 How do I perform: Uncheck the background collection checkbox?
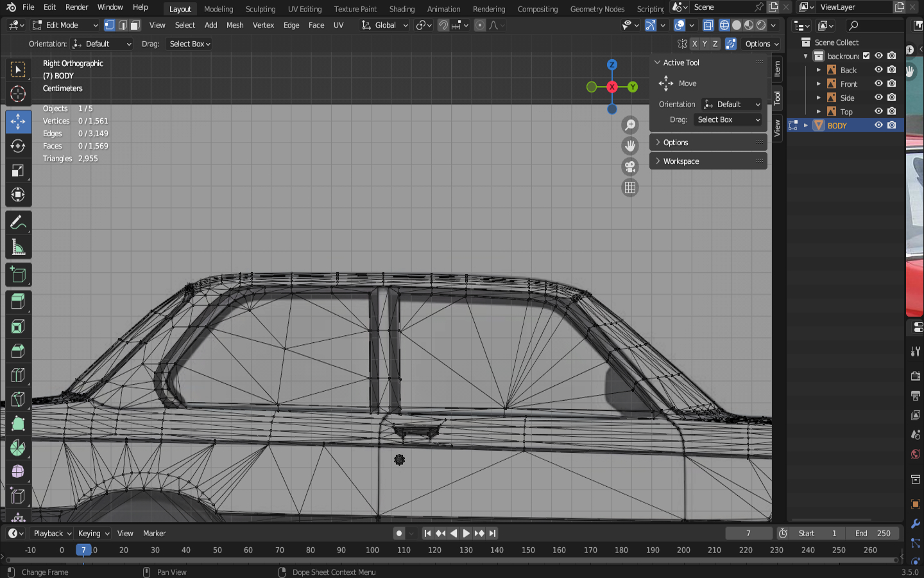[x=866, y=56]
